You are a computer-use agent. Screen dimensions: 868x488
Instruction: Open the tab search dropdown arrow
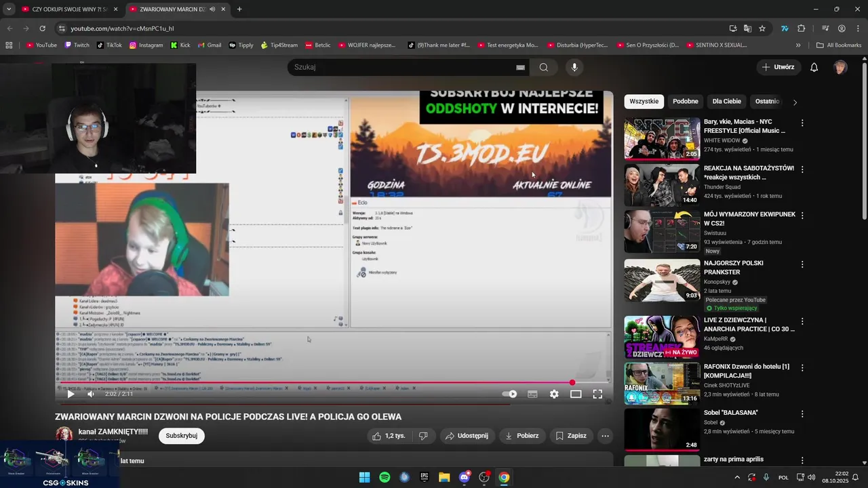click(x=9, y=9)
